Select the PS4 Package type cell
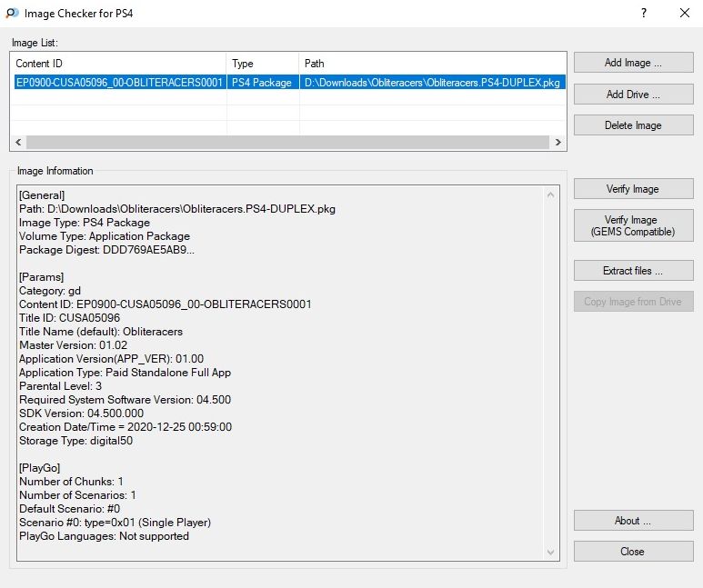Screen dimensions: 703x588 [x=263, y=83]
